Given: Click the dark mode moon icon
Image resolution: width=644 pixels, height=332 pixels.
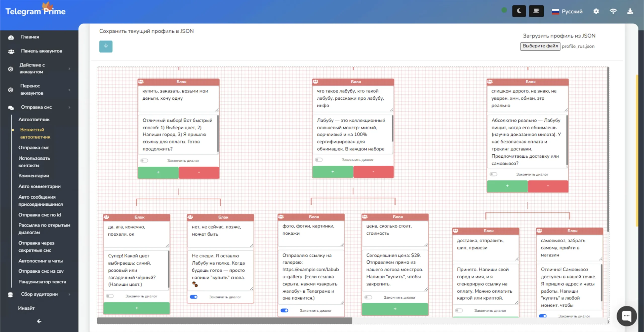Looking at the screenshot, I should [x=519, y=11].
